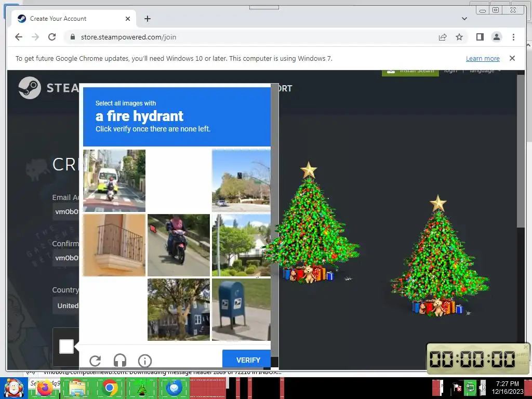
Task: Open the network tray icon
Action: click(470, 387)
